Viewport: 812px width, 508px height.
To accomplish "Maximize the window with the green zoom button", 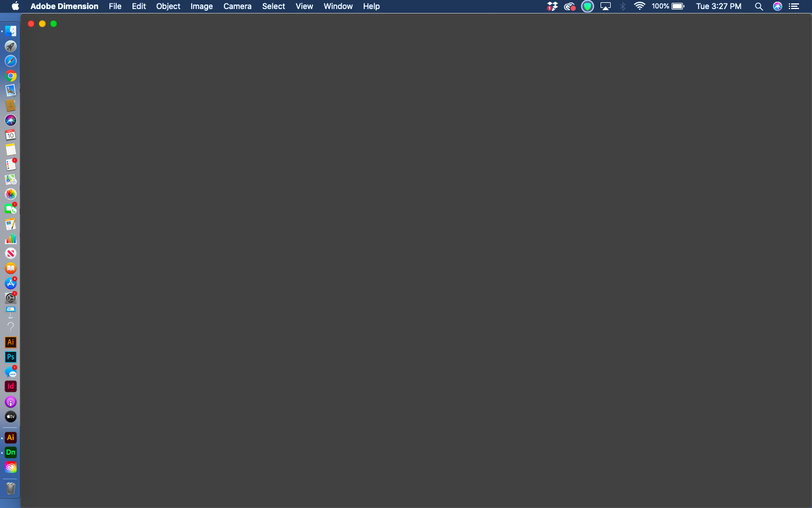I will [54, 24].
